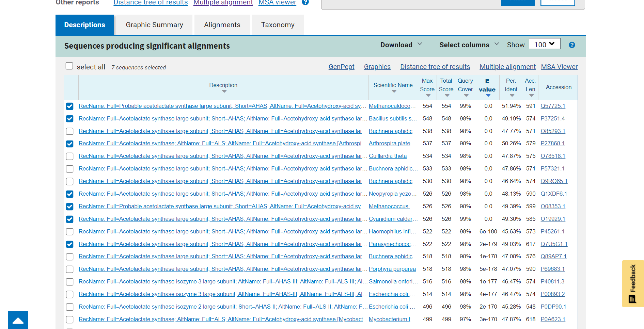Open the Show 100 results dropdown
Viewport: 644px width, 329px height.
(545, 44)
